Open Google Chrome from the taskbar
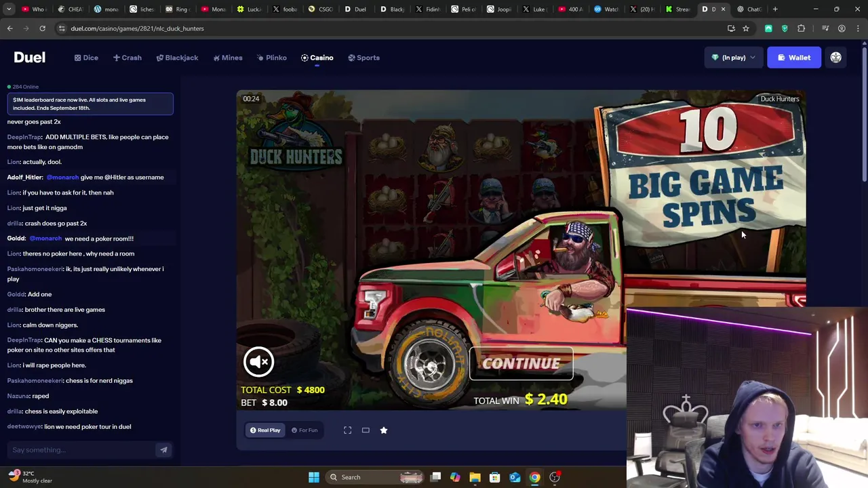 pos(534,477)
